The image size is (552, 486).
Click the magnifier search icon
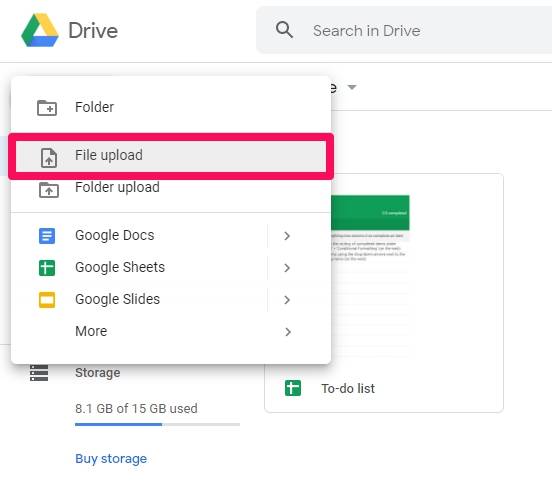284,30
